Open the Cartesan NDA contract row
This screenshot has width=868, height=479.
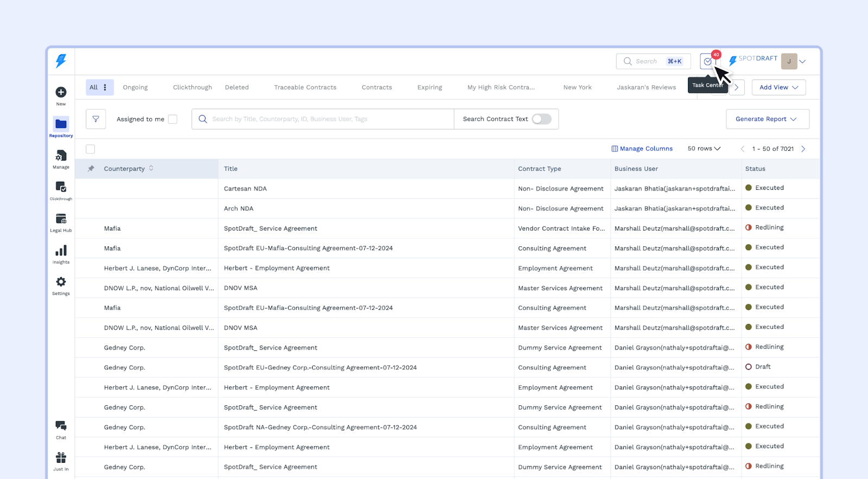tap(245, 189)
